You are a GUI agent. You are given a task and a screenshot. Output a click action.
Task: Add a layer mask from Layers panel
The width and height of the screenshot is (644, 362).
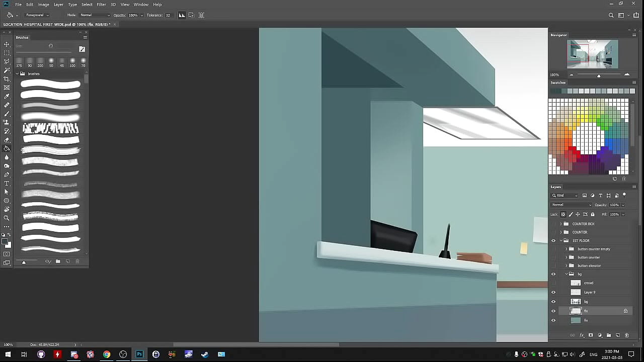click(x=591, y=335)
